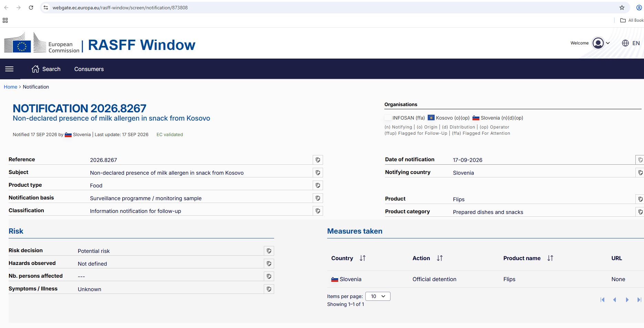Open the hamburger navigation menu
Viewport: 644px width, 328px height.
(x=9, y=69)
